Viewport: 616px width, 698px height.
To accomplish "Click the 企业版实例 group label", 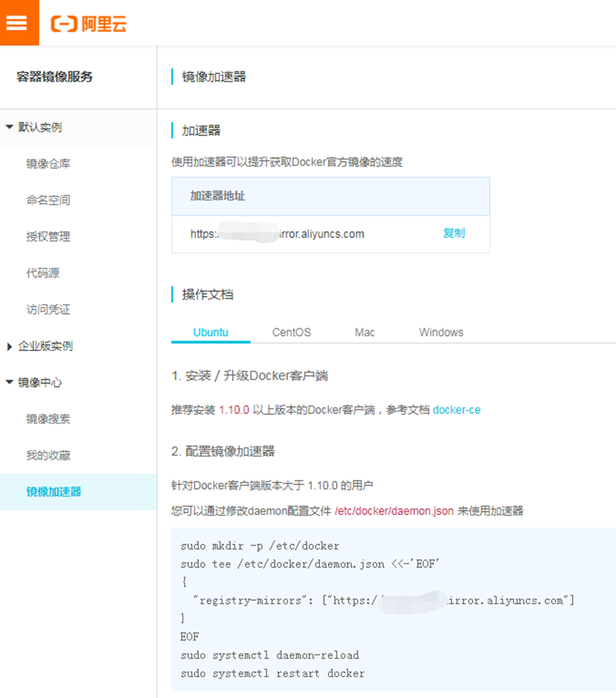I will pyautogui.click(x=46, y=346).
